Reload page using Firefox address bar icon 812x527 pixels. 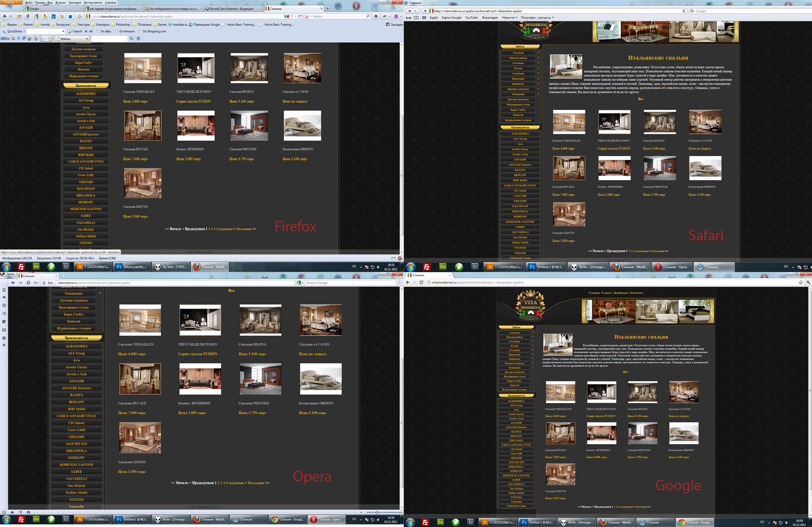300,17
